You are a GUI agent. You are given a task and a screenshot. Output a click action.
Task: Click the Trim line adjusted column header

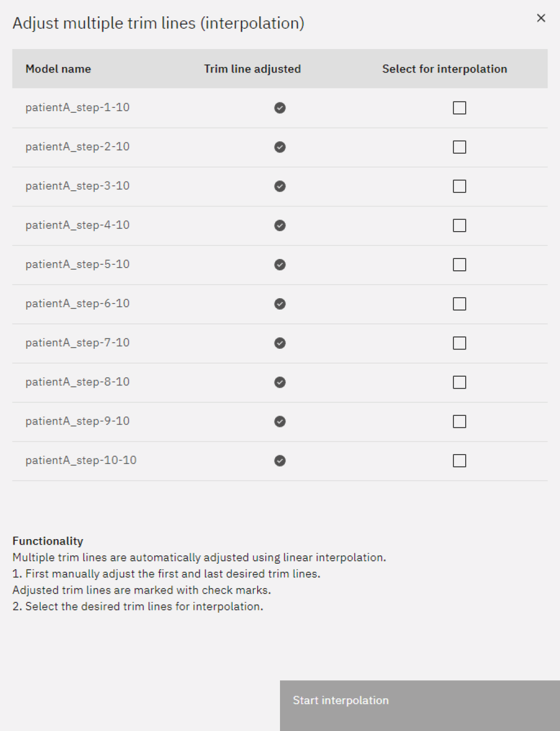click(x=252, y=69)
